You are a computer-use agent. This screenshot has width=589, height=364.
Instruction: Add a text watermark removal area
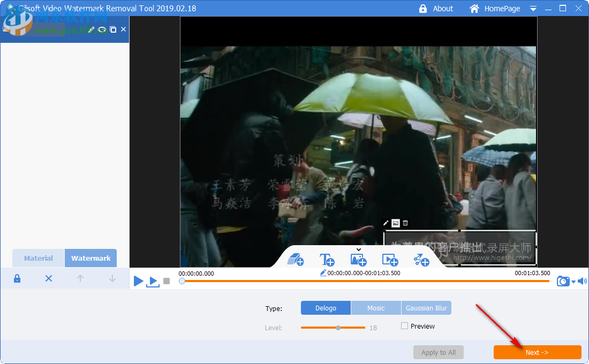click(327, 260)
